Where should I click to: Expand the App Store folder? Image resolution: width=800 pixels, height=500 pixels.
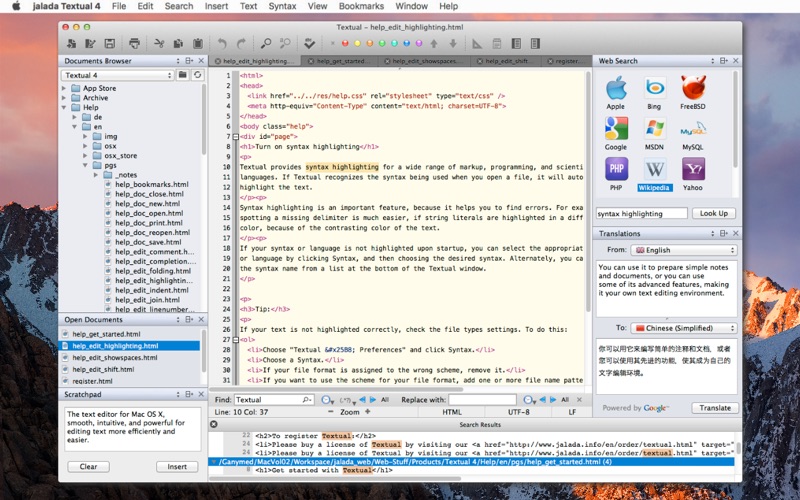pos(64,88)
